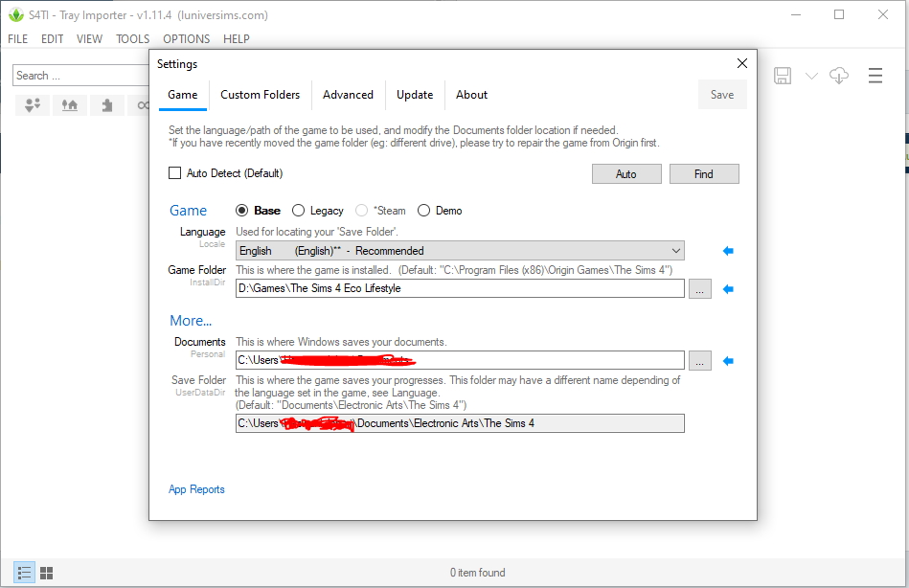Click the '0 item found' status text

(478, 573)
